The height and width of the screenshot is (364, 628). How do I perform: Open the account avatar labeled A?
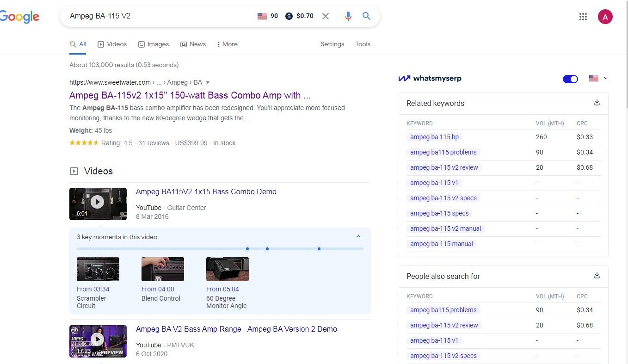(x=605, y=17)
